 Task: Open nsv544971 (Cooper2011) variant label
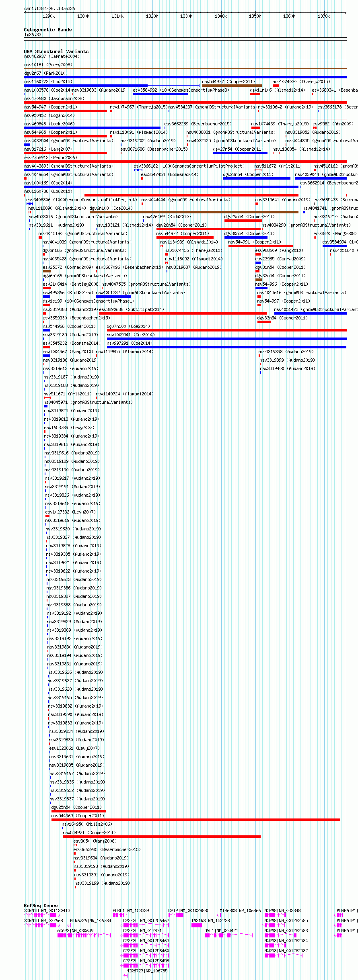(x=89, y=833)
